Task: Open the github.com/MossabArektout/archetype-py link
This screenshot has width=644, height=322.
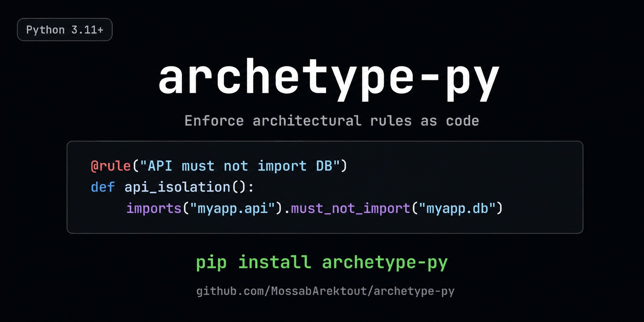Action: tap(325, 291)
